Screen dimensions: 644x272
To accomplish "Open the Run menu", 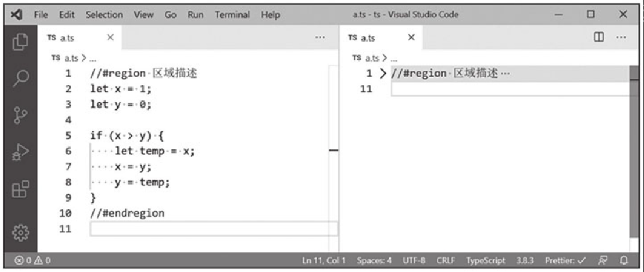I will 196,15.
